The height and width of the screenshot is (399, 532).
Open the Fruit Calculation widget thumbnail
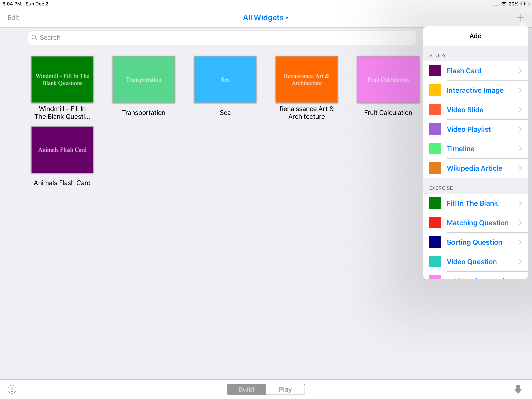pos(388,79)
